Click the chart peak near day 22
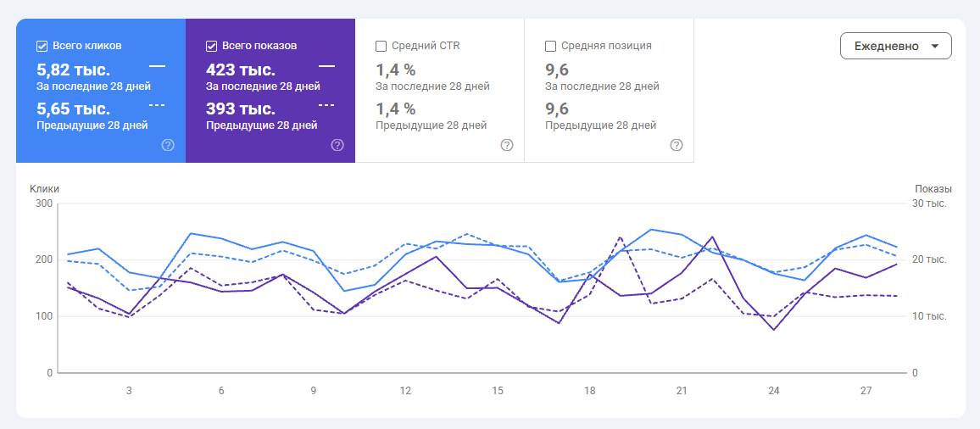 [712, 237]
